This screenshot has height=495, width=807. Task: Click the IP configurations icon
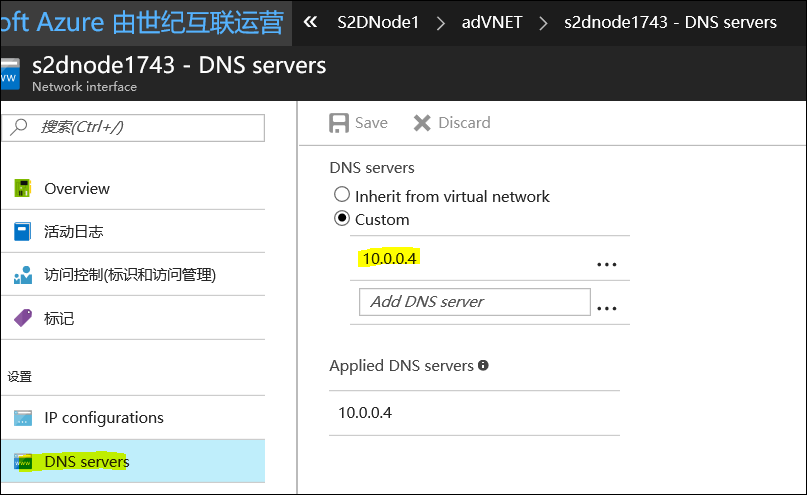click(x=23, y=418)
